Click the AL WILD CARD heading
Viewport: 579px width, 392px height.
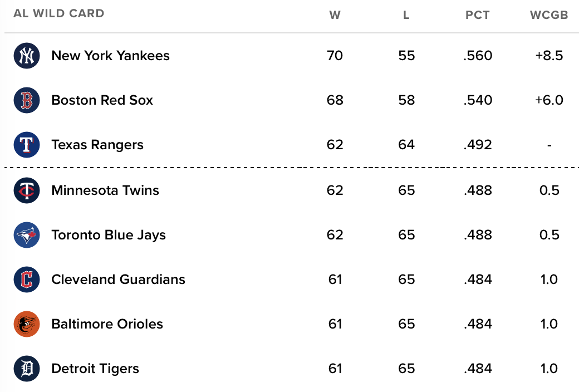click(59, 13)
